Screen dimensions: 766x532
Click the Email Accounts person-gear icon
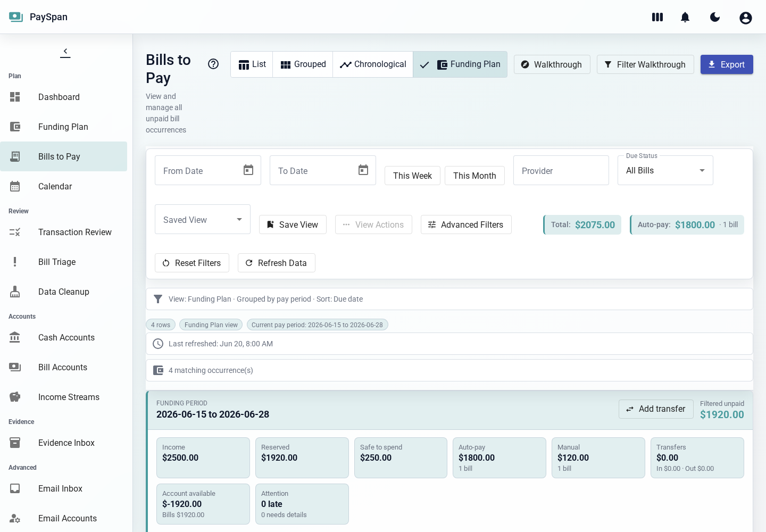click(15, 518)
